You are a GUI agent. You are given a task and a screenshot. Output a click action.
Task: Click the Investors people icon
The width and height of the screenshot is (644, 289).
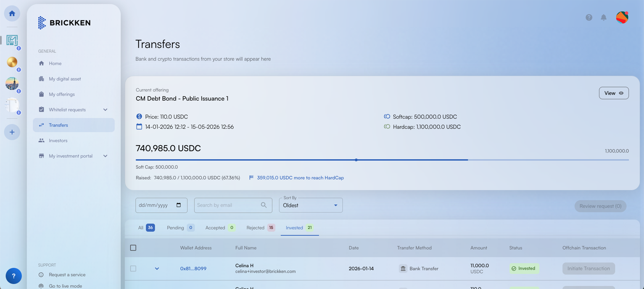[x=41, y=141]
